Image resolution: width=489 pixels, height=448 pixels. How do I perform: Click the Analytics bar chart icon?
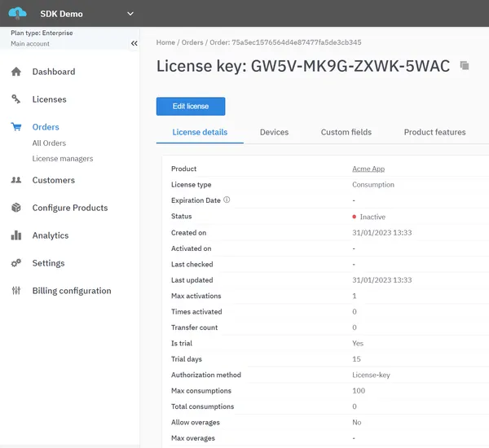coord(16,235)
